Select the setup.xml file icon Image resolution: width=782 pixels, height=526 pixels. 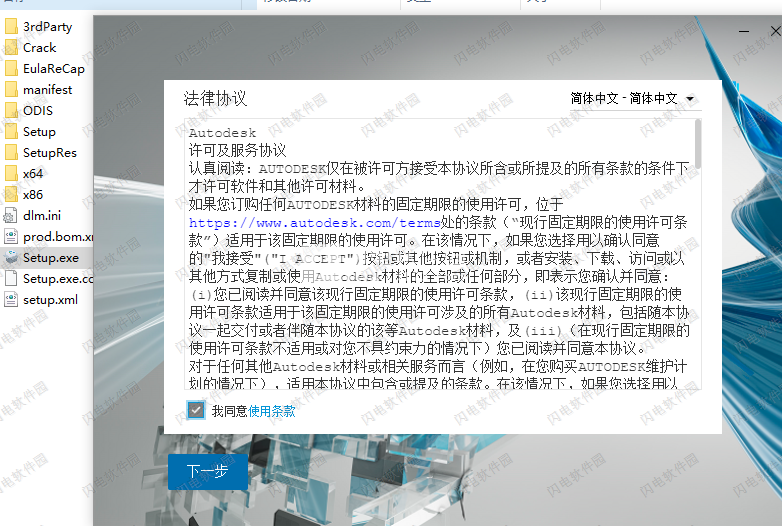(10, 299)
